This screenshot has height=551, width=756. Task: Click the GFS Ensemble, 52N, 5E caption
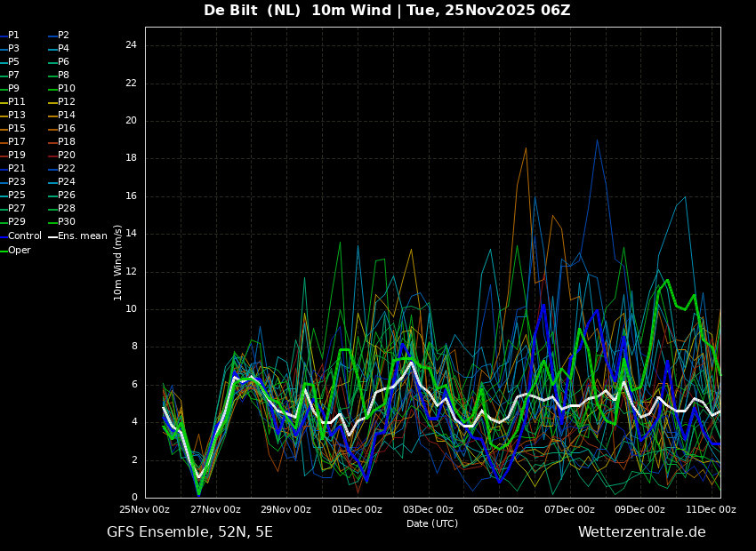(x=189, y=532)
